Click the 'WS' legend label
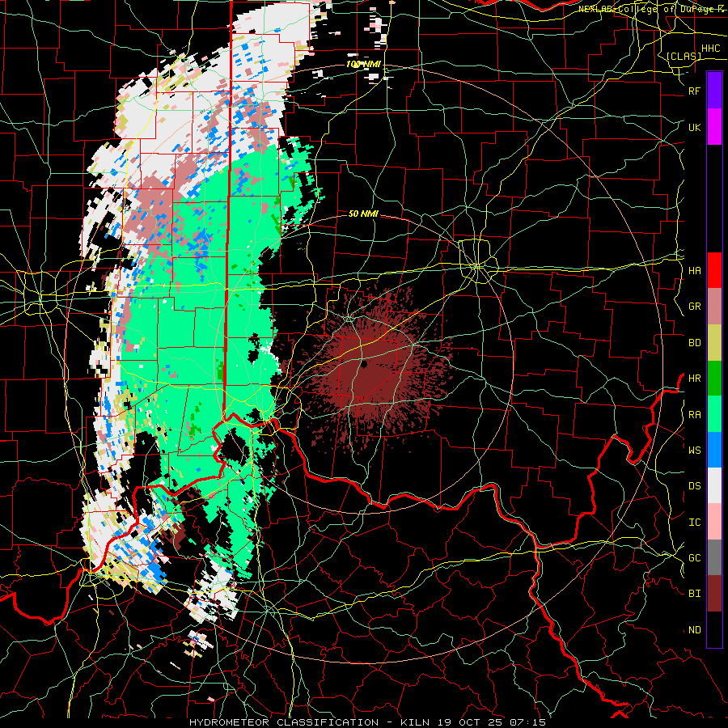 coord(694,451)
